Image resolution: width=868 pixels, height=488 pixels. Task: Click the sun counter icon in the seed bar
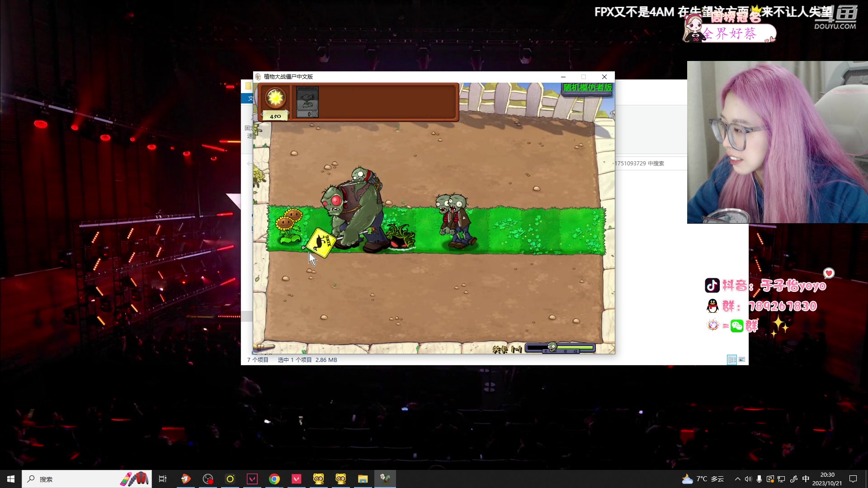point(275,98)
